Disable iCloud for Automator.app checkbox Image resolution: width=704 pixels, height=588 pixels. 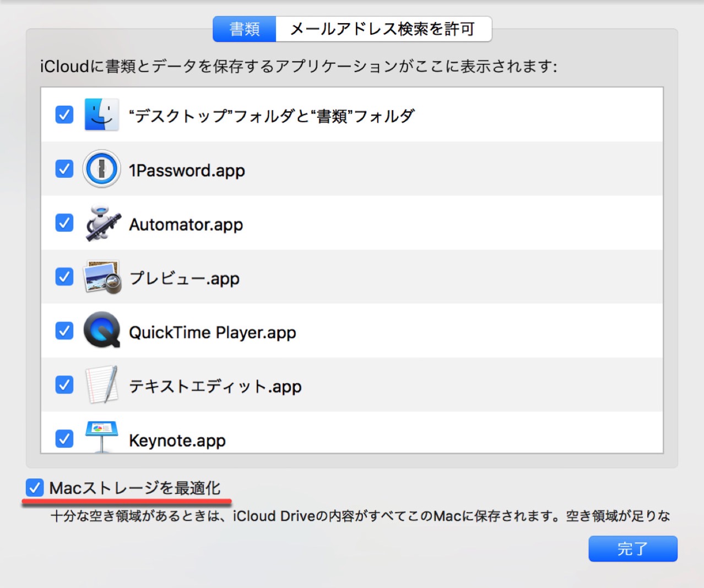point(64,223)
